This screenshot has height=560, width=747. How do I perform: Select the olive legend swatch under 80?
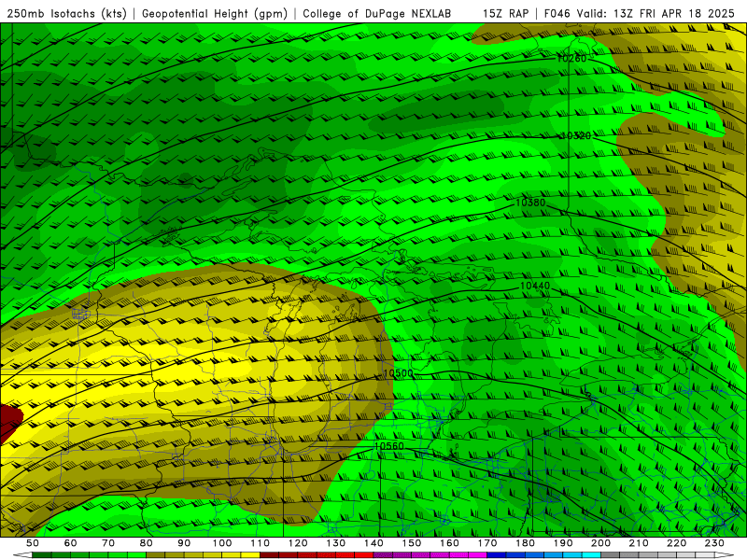[x=156, y=555]
